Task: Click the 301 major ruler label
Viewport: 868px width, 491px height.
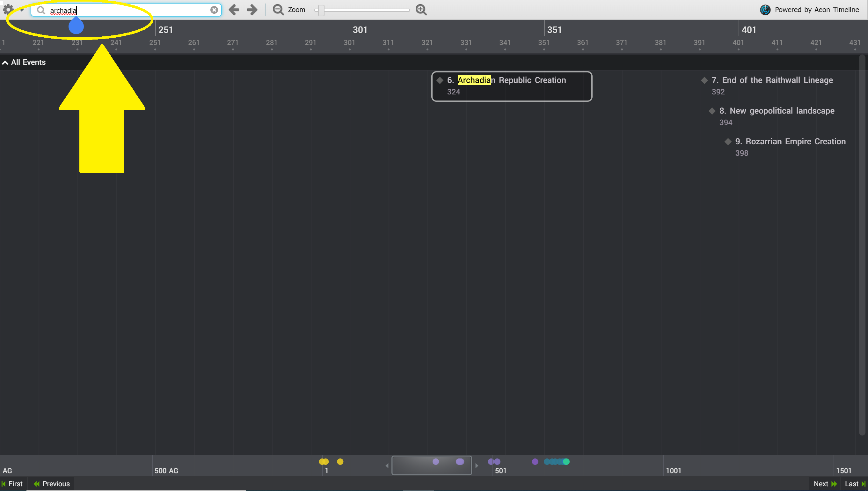Action: [360, 30]
